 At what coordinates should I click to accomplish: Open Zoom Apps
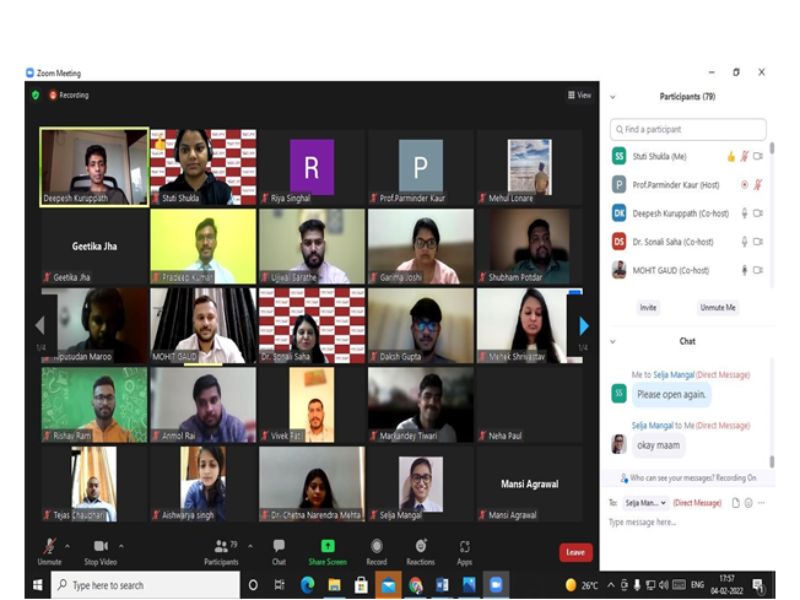point(464,551)
